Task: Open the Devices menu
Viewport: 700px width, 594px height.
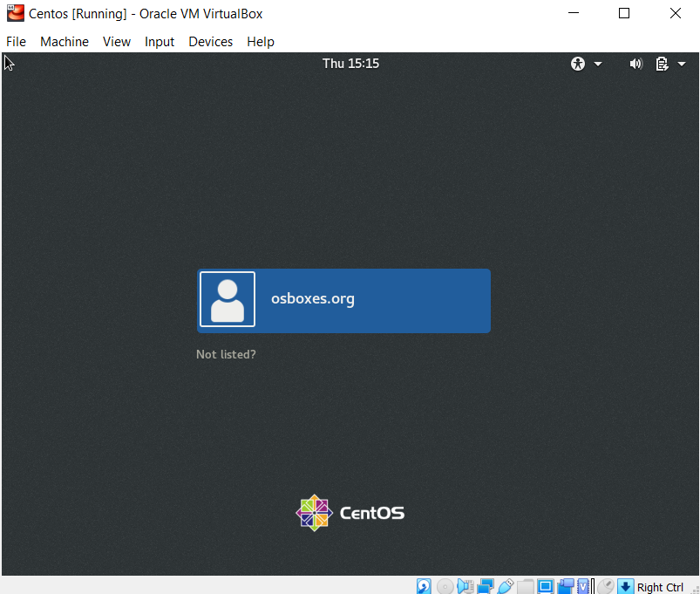Action: (211, 42)
